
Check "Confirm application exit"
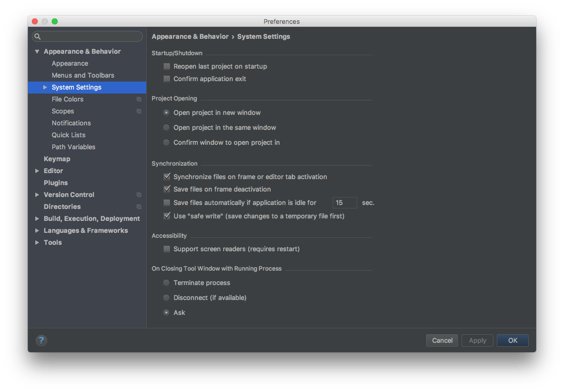(167, 79)
